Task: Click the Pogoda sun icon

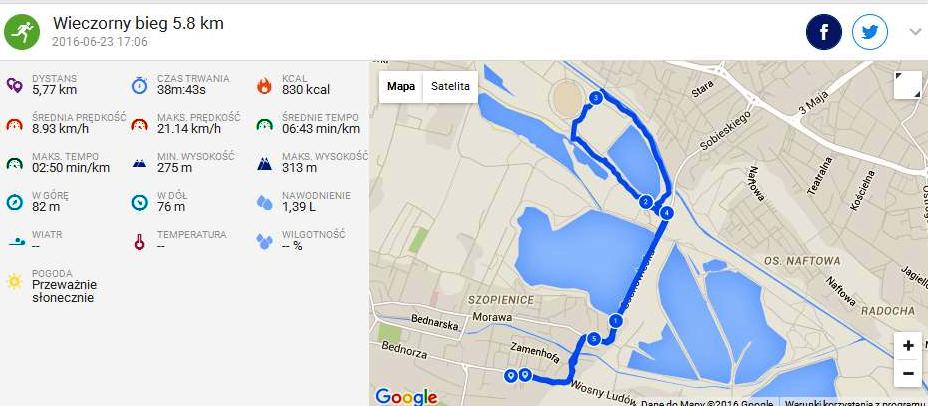Action: [x=14, y=281]
